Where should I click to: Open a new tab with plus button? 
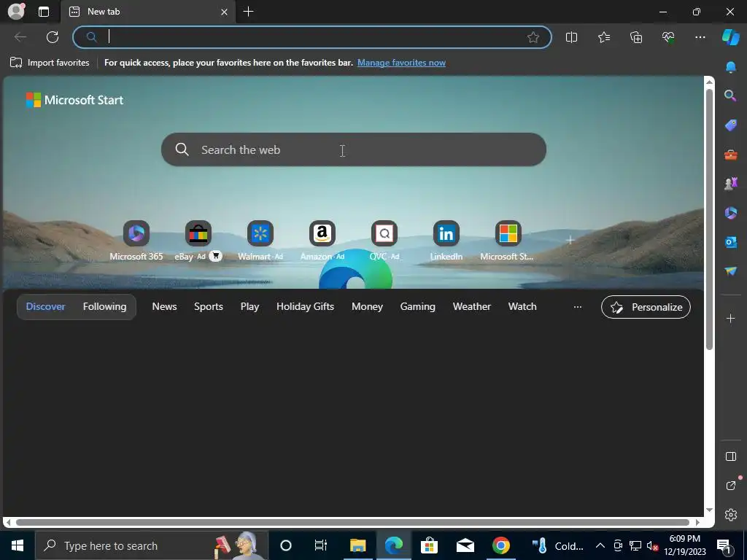(248, 12)
